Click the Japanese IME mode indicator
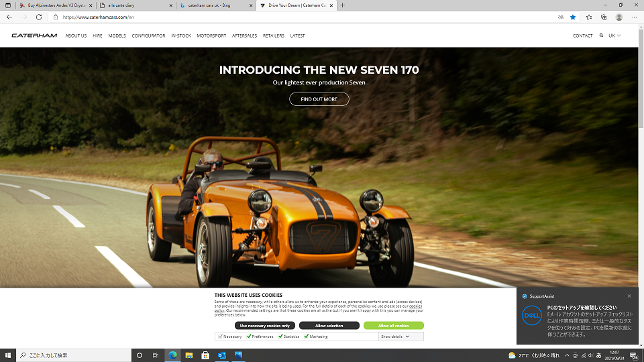644x362 pixels. 599,355
